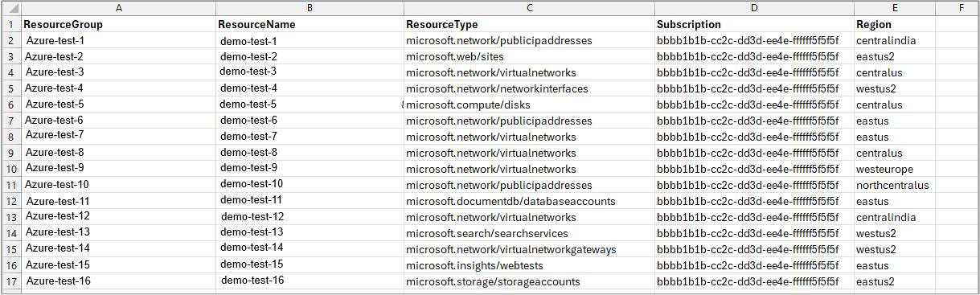Select cell Azure-test-10
This screenshot has width=980, height=295.
click(119, 185)
